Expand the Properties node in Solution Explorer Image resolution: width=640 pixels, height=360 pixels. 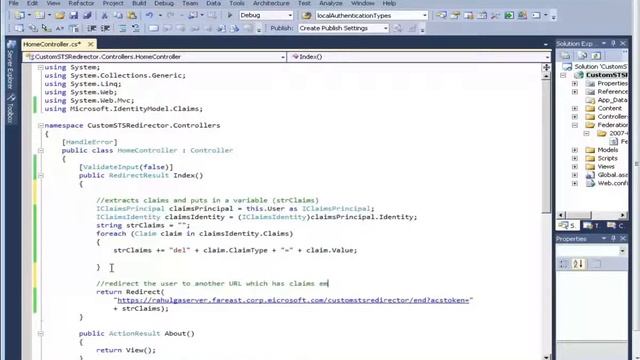coord(575,83)
